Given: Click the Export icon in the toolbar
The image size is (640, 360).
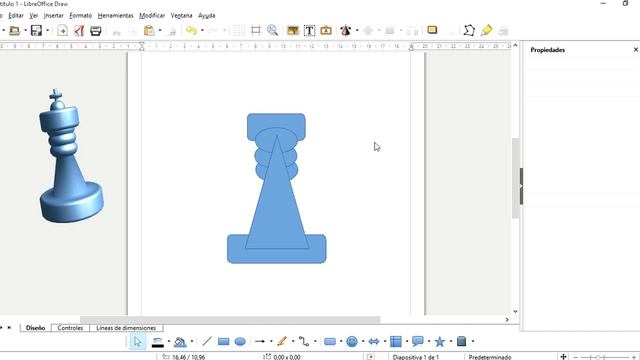Looking at the screenshot, I should [x=62, y=31].
